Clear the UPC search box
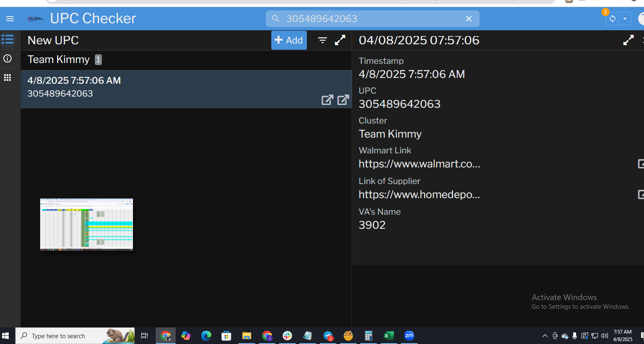 pos(468,19)
